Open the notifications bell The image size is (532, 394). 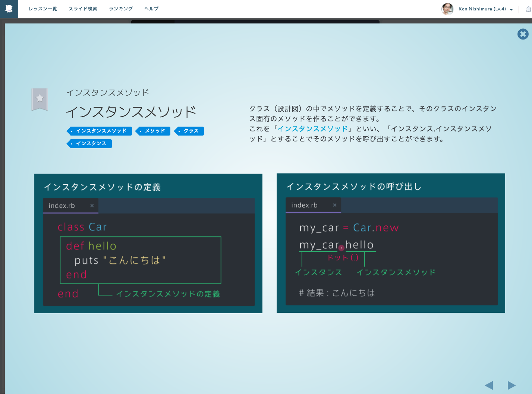(528, 9)
